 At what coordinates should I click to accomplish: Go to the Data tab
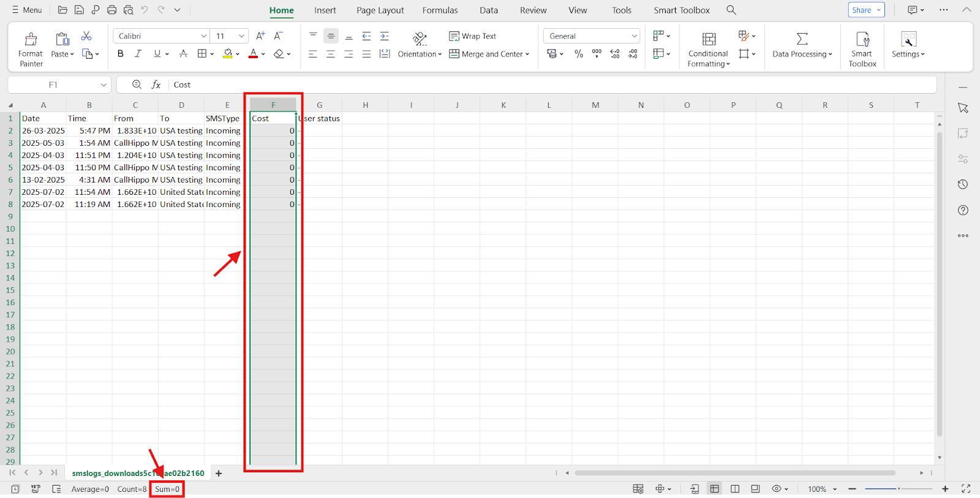pyautogui.click(x=489, y=10)
